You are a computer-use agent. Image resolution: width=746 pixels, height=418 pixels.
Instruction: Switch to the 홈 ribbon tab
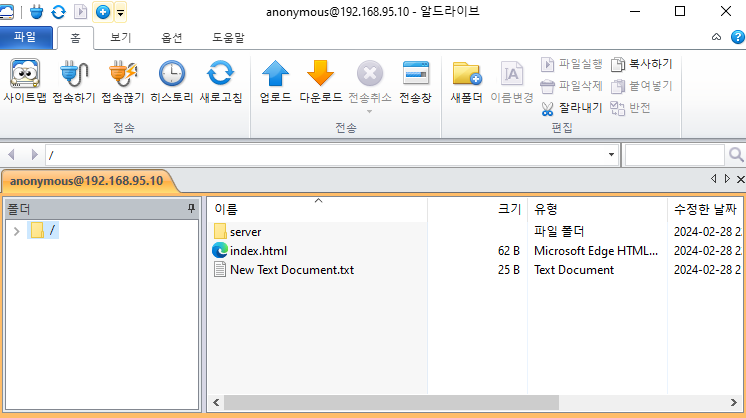click(x=75, y=38)
